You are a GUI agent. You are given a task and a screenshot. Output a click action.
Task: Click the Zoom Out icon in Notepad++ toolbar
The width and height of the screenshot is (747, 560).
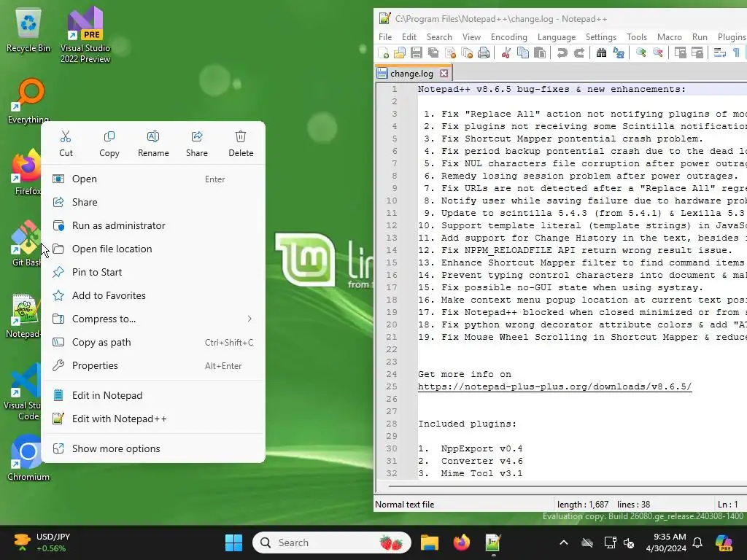click(657, 52)
